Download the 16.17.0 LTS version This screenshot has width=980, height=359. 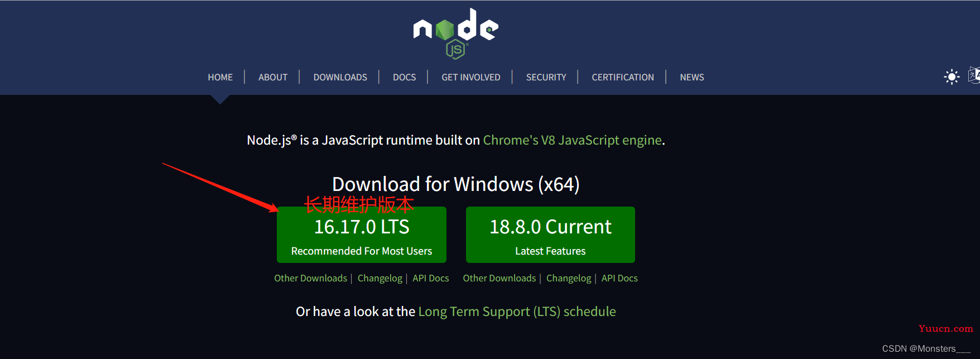362,234
